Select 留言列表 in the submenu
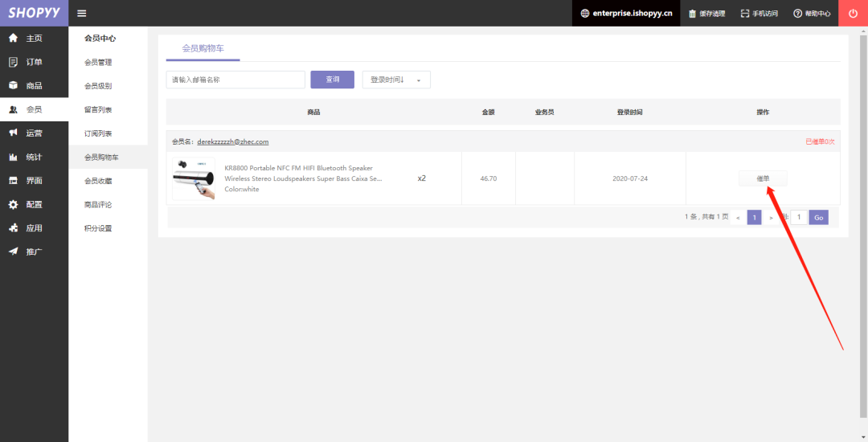Viewport: 868px width, 442px height. pos(98,110)
